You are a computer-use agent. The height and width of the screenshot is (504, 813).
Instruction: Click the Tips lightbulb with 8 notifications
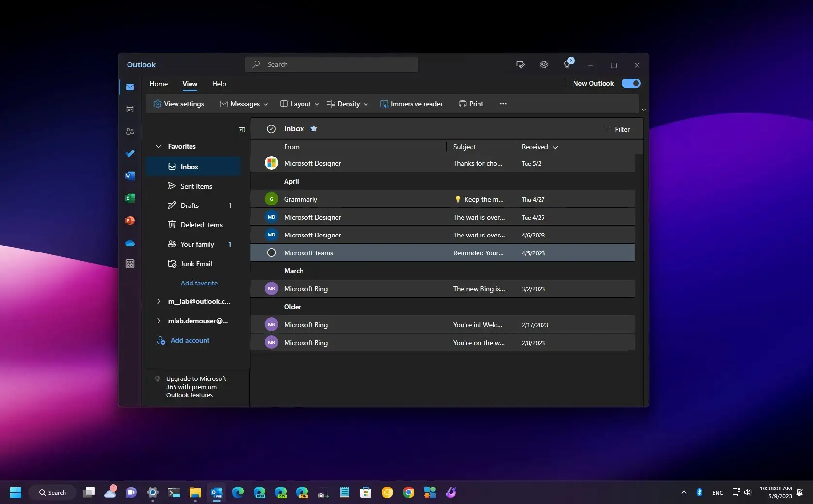pos(567,64)
